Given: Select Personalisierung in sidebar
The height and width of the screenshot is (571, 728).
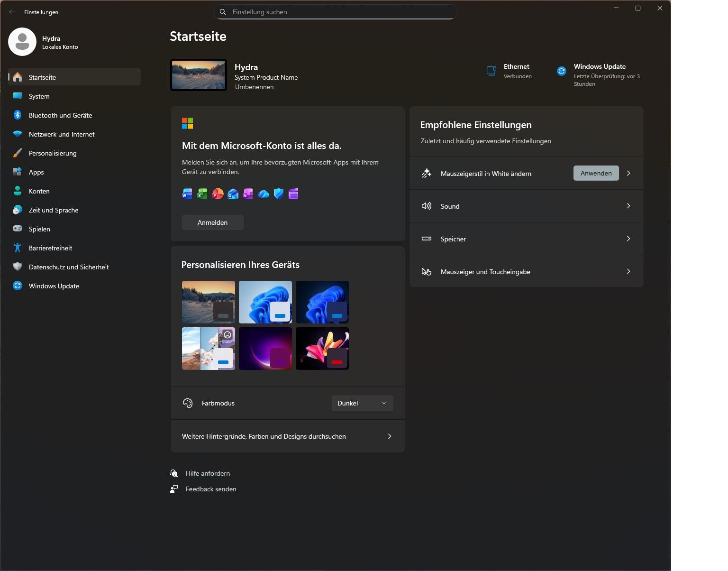Looking at the screenshot, I should (x=74, y=153).
